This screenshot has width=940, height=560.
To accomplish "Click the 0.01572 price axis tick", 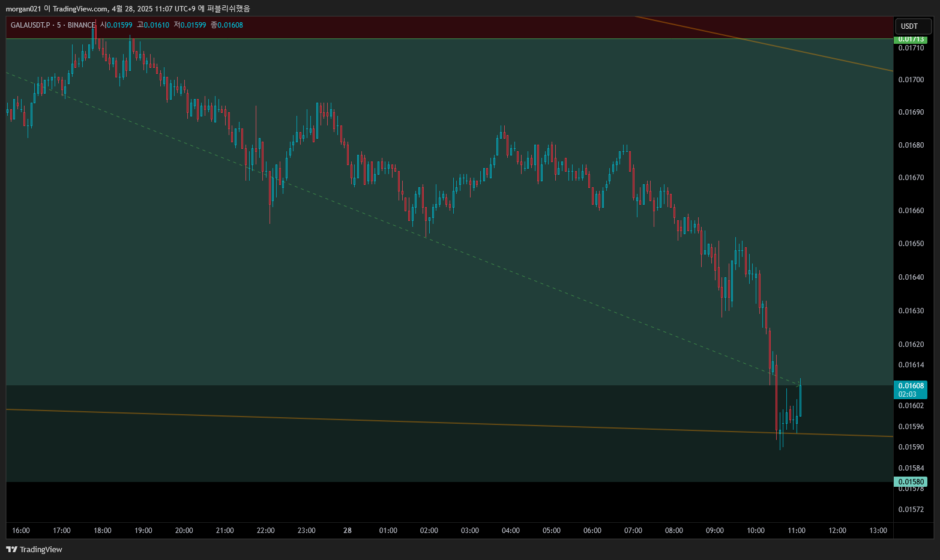I will 911,510.
